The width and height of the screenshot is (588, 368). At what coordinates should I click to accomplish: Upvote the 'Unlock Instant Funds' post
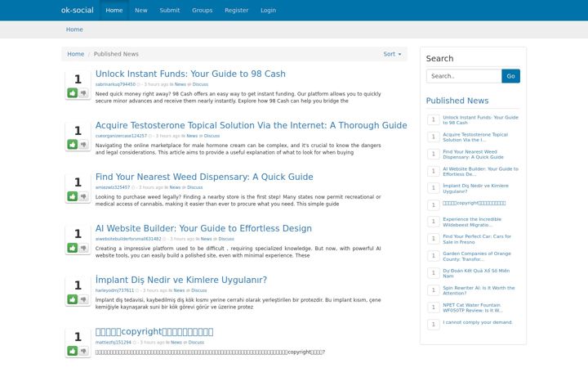(x=73, y=92)
